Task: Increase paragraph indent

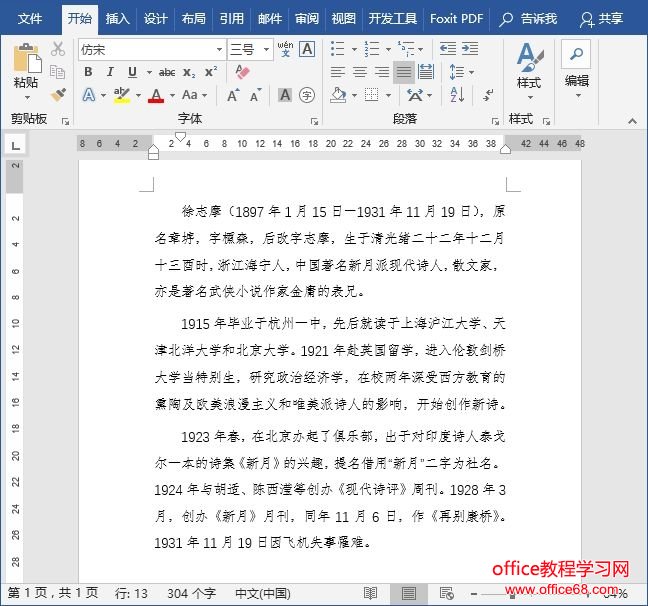Action: coord(470,49)
